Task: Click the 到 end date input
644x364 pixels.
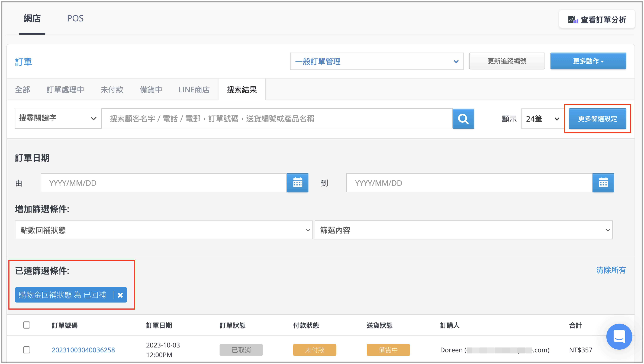Action: pos(469,183)
